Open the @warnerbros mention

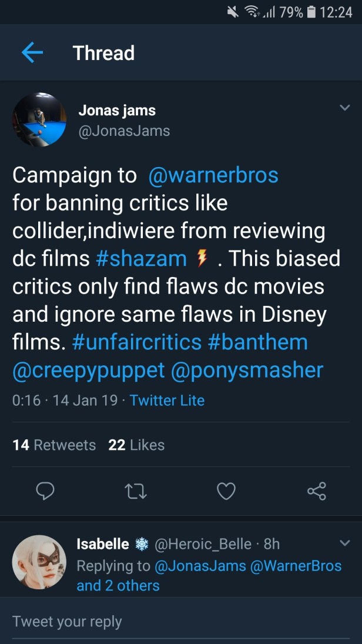(x=214, y=175)
